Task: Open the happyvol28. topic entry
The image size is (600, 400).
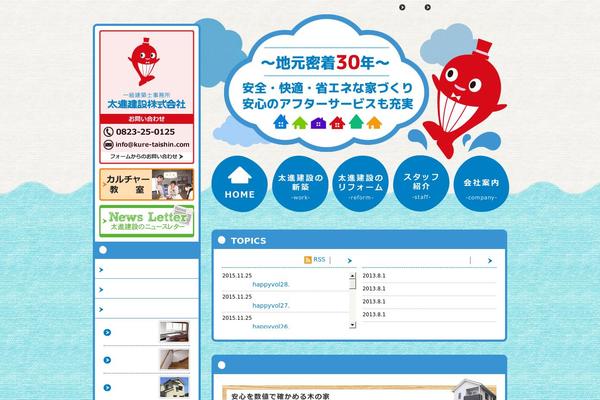Action: pos(271,284)
